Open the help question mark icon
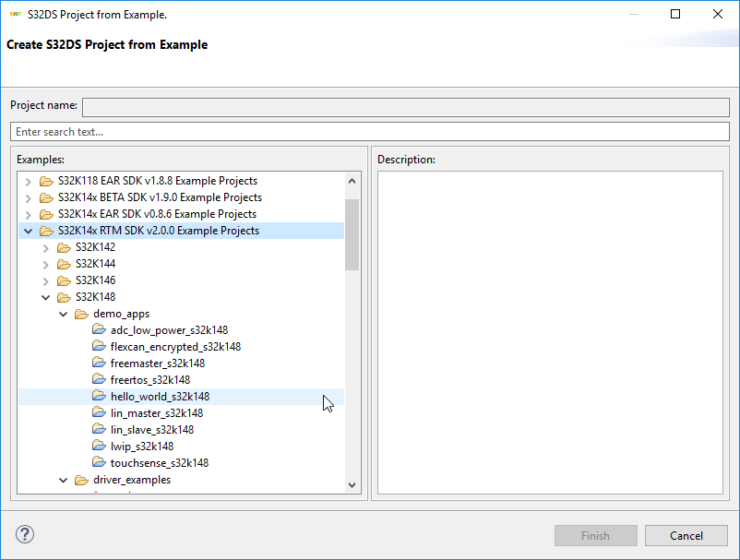 tap(25, 534)
